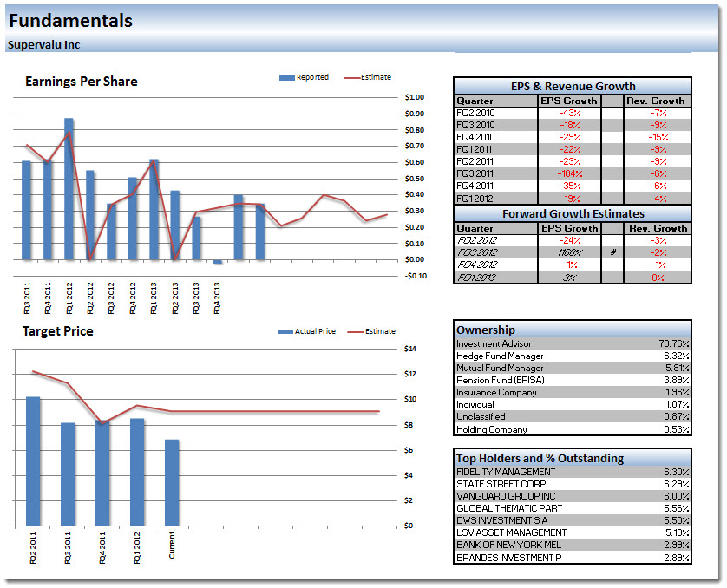
Task: Click the Mutual Fund Manager row
Action: [x=573, y=368]
